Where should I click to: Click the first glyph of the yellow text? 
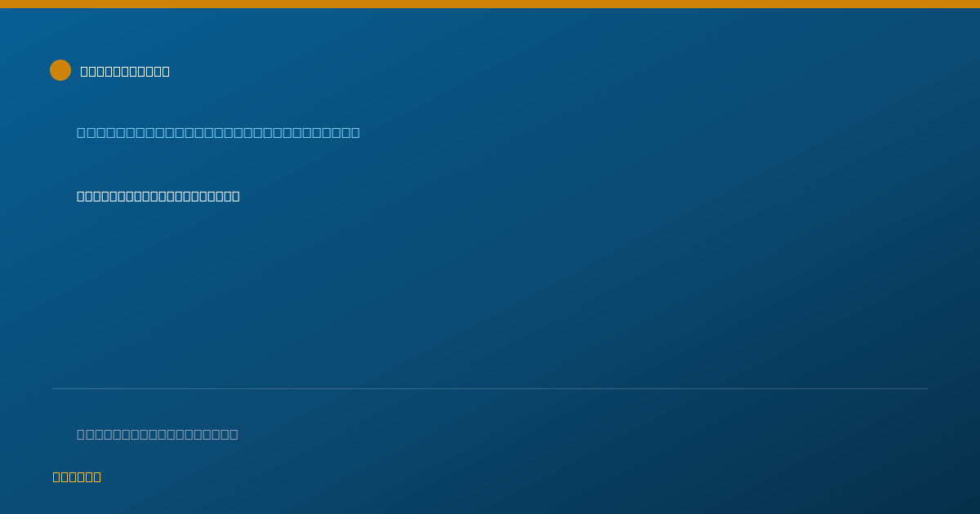click(x=57, y=476)
